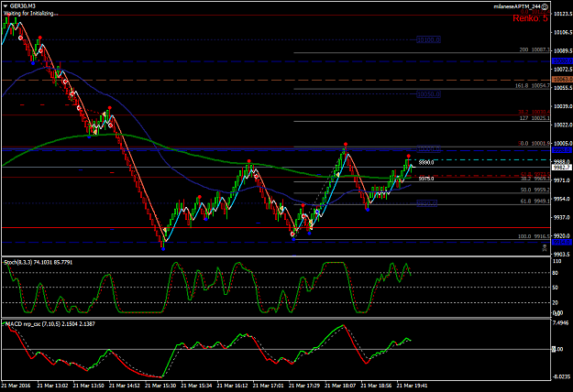Click the stochastic scale value 50
The width and height of the screenshot is (573, 392).
click(x=556, y=288)
